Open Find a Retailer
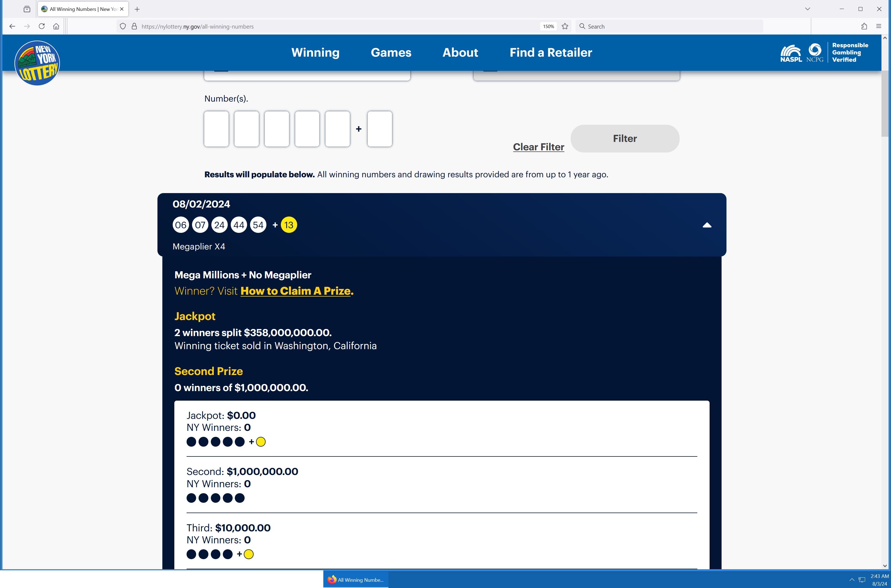Screen dimensions: 891x588 coord(551,53)
